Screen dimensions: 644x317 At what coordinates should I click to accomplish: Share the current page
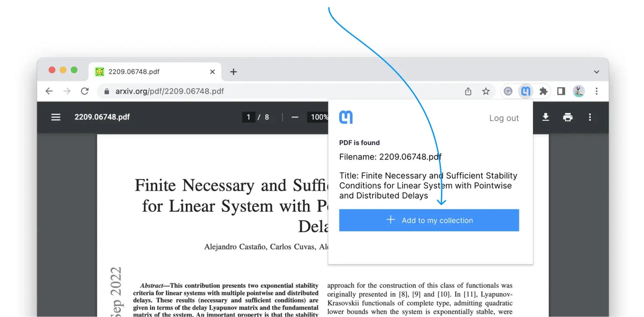coord(468,91)
